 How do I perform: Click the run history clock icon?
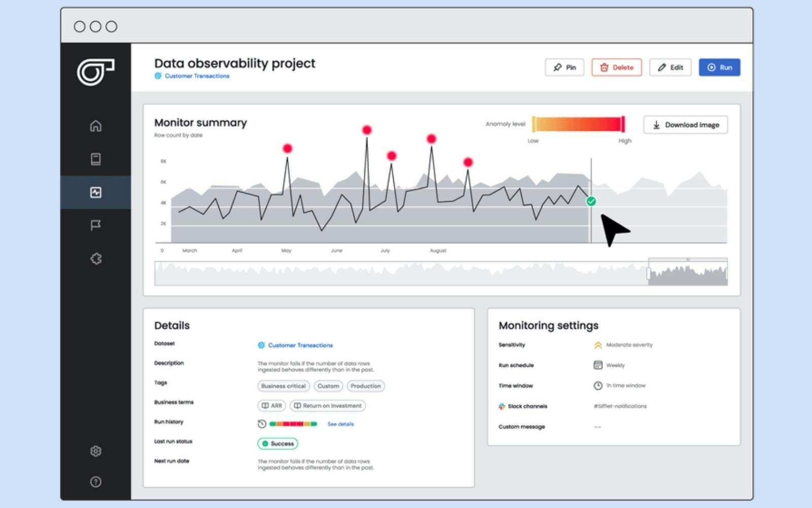click(262, 424)
